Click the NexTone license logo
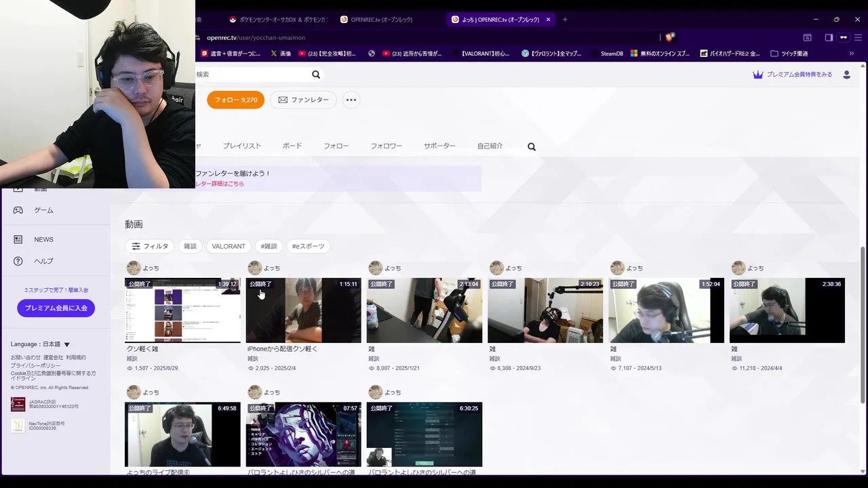Screen dimensions: 868x488 click(x=18, y=426)
